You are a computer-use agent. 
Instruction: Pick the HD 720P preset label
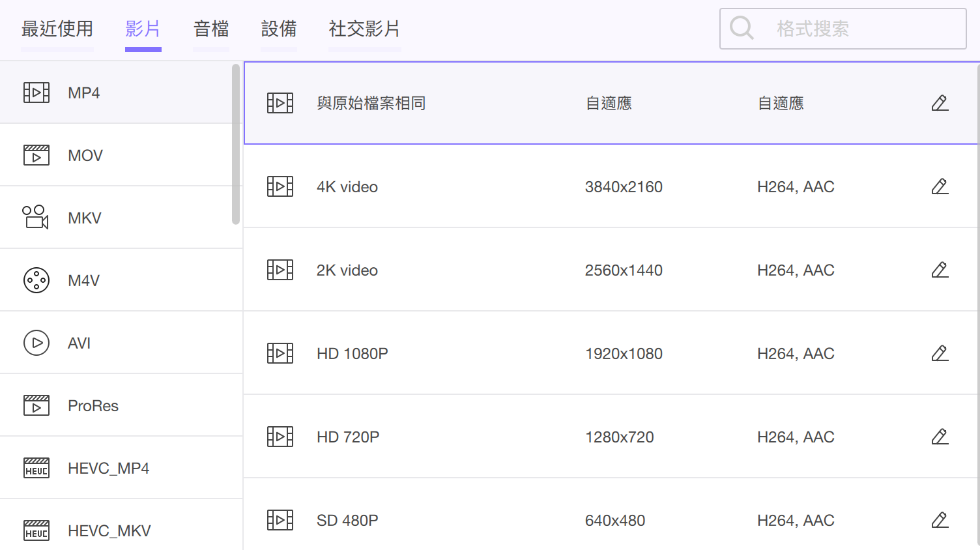[x=348, y=437]
